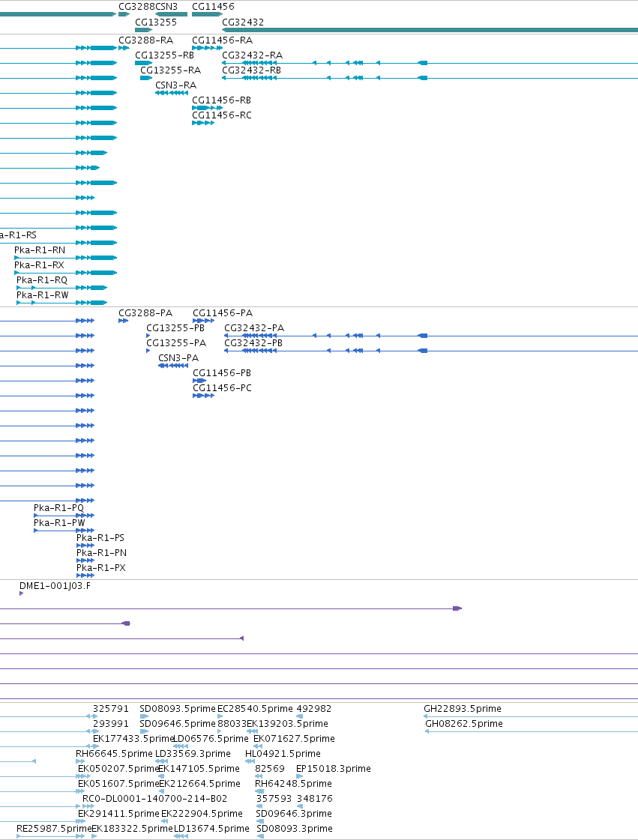Select the LD33569.3prime EST label

pos(193,754)
